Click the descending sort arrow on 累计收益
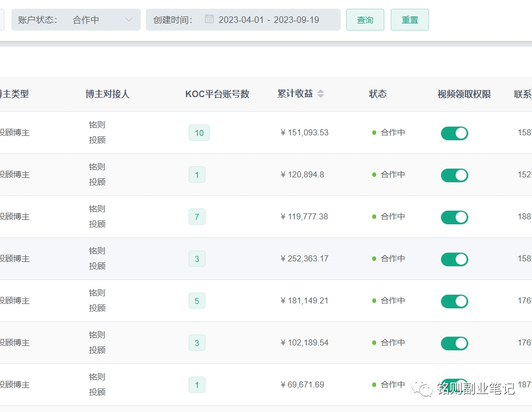 [x=321, y=97]
